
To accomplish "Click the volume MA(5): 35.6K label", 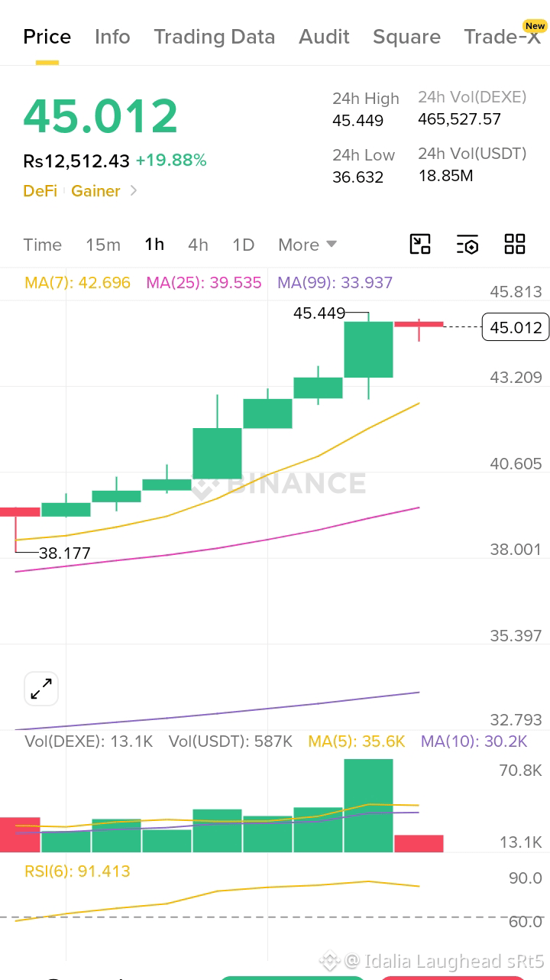I will click(x=357, y=741).
